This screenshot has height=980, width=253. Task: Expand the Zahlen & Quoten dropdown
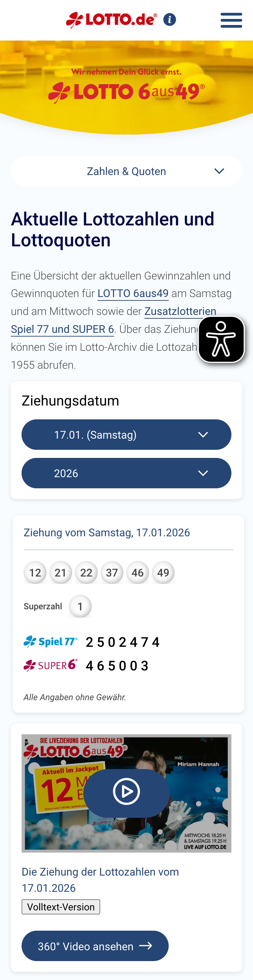point(126,171)
